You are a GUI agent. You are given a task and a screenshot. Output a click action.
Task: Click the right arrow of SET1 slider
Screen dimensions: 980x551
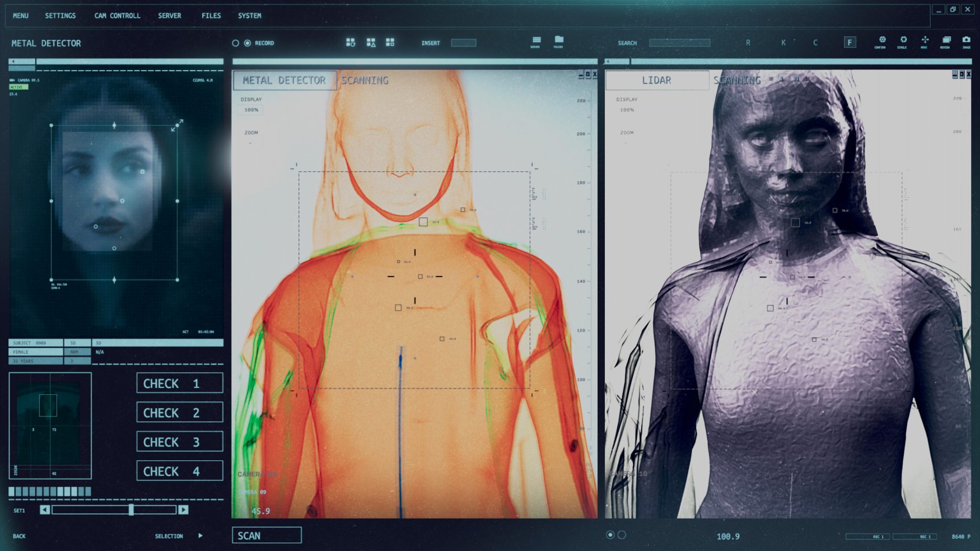tap(183, 510)
